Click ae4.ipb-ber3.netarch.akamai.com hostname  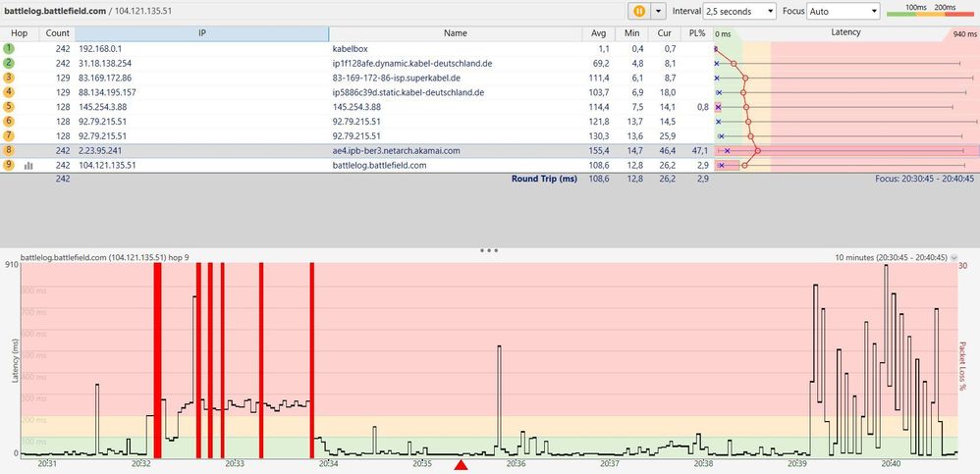click(397, 150)
